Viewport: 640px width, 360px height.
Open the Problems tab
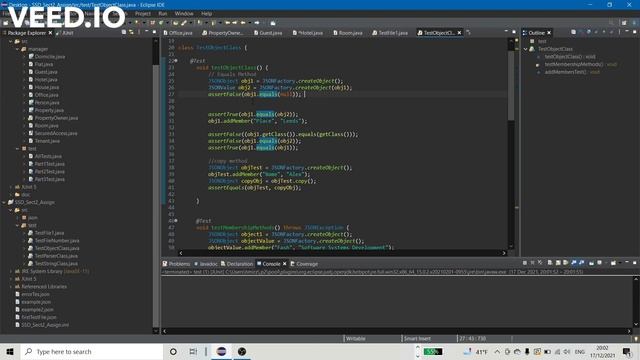(176, 264)
